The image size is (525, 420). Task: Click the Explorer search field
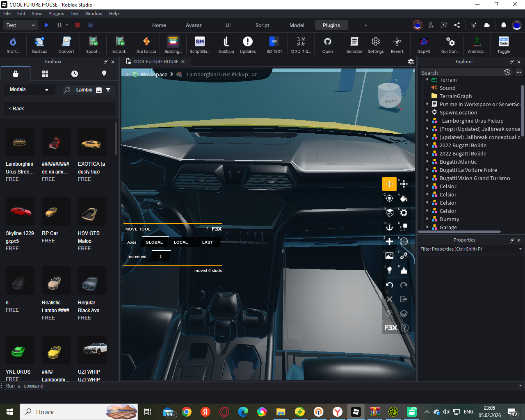click(x=460, y=73)
